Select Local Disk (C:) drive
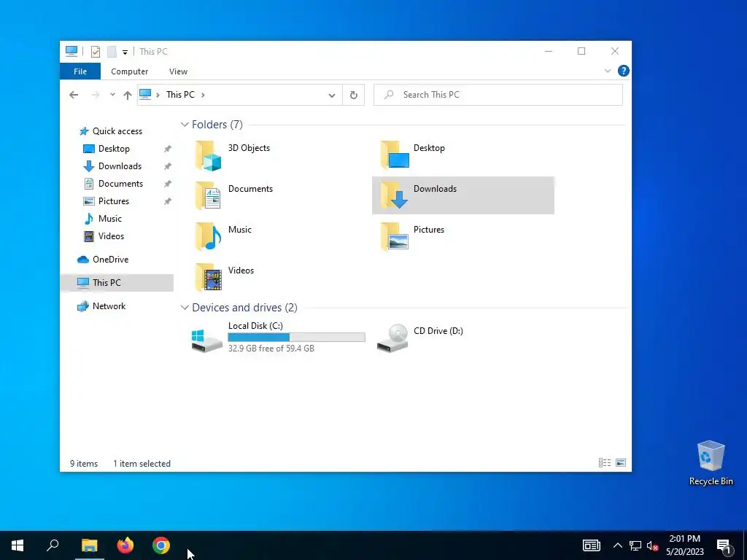The height and width of the screenshot is (560, 747). 277,337
